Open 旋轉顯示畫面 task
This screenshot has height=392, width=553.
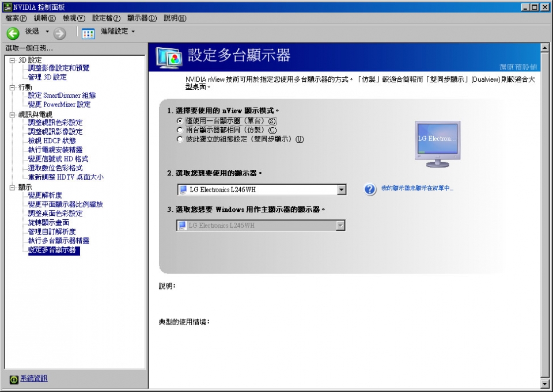(x=48, y=223)
